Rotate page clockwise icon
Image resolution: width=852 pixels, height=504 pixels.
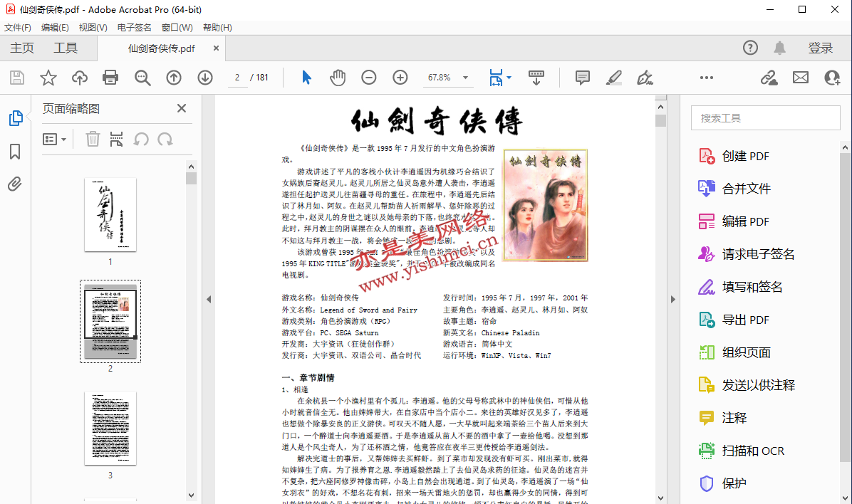coord(165,140)
